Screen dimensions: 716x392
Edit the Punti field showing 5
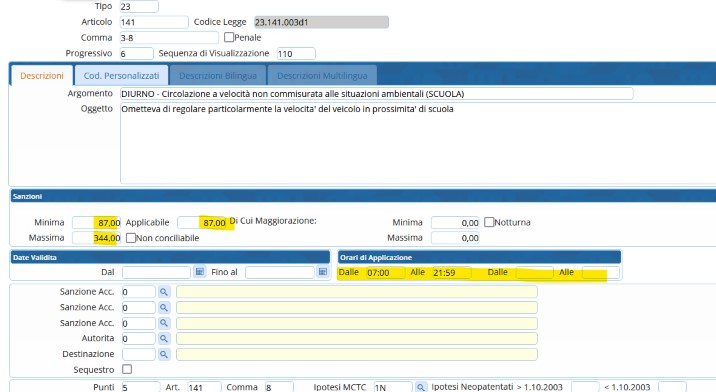141,387
